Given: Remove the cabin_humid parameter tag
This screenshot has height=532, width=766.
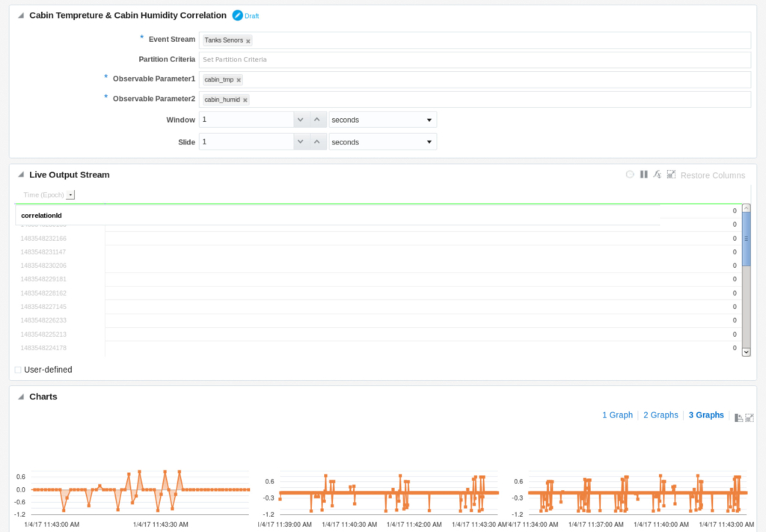Looking at the screenshot, I should pyautogui.click(x=245, y=100).
